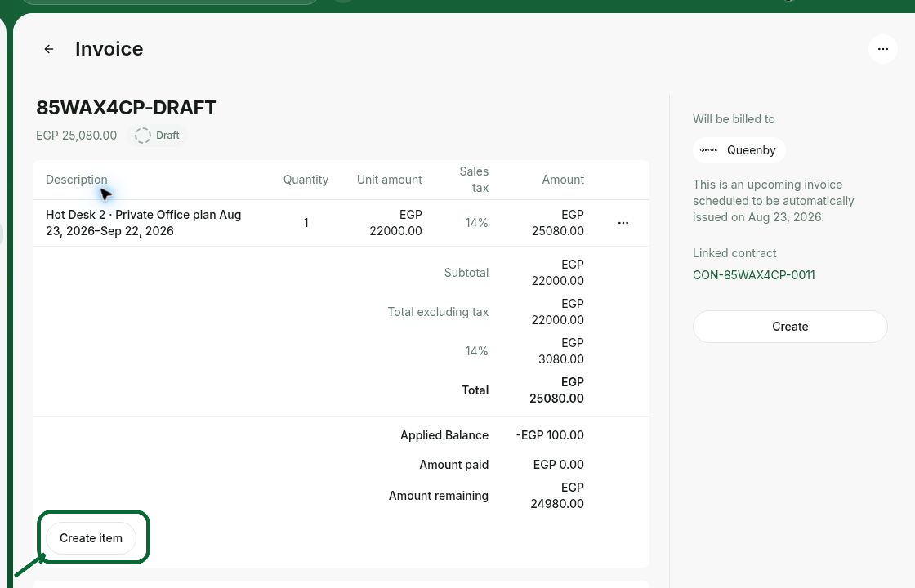Open the Queenby customer chip
This screenshot has width=915, height=588.
click(739, 150)
